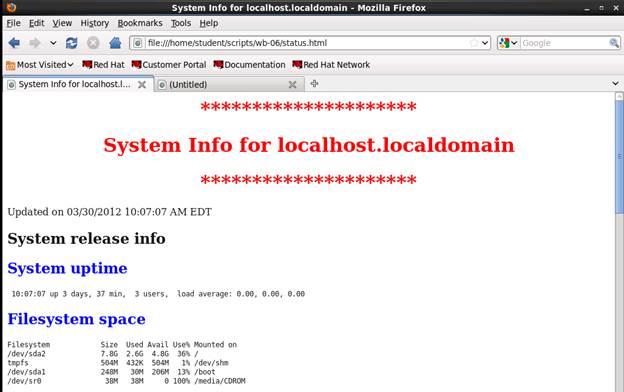This screenshot has width=624, height=392.
Task: Open the Documentation bookmark
Action: click(250, 64)
